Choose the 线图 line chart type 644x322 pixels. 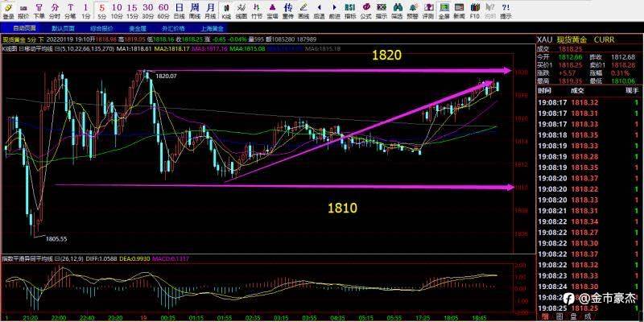click(x=242, y=11)
